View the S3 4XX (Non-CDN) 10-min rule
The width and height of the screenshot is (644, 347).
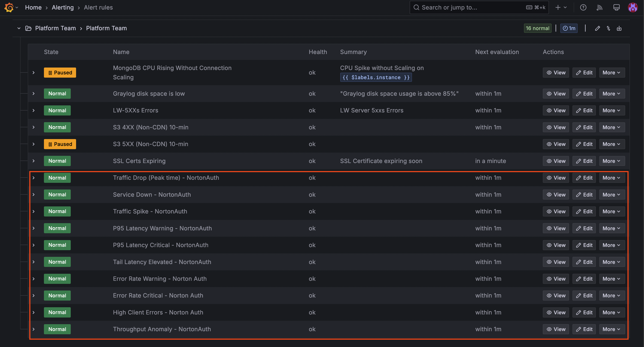click(x=556, y=127)
